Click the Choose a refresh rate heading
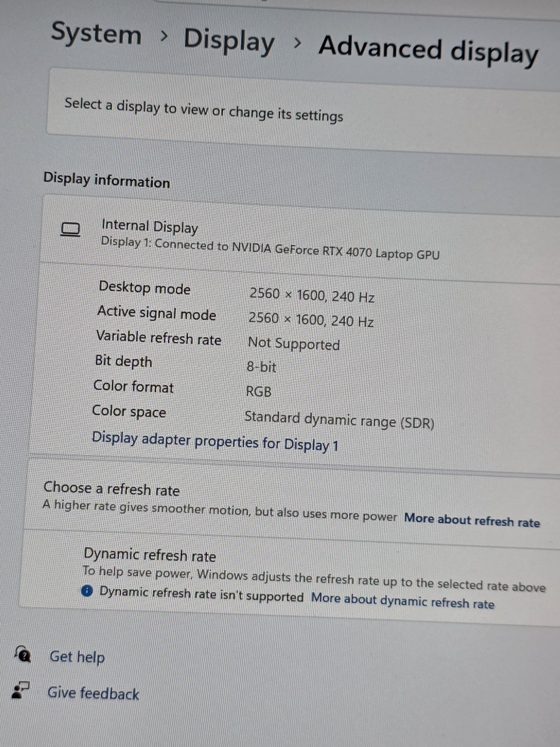The width and height of the screenshot is (560, 747). (x=112, y=489)
